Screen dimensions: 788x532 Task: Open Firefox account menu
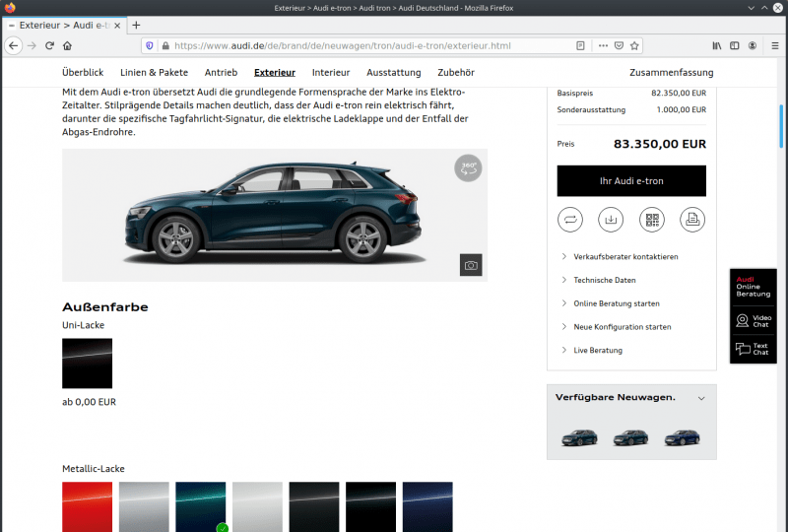point(753,45)
